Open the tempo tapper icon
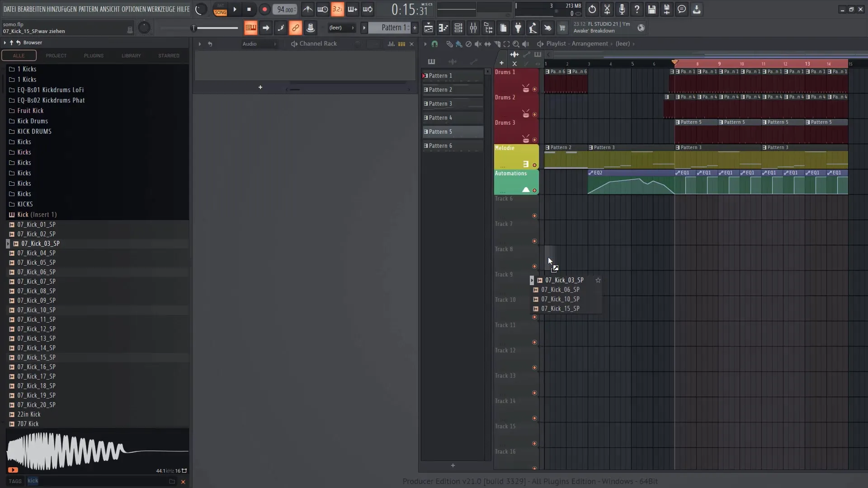The image size is (868, 488). [x=533, y=28]
